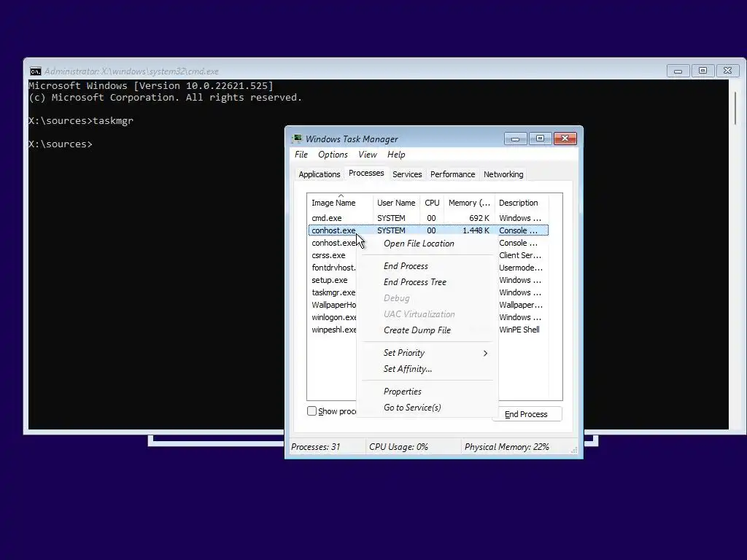Select the Processes tab
This screenshot has height=560, width=747.
pos(366,174)
